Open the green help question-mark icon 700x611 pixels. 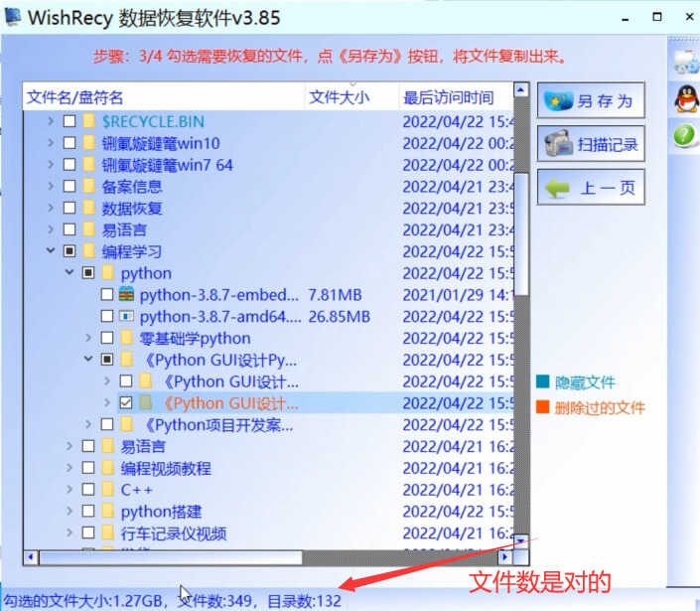[685, 135]
